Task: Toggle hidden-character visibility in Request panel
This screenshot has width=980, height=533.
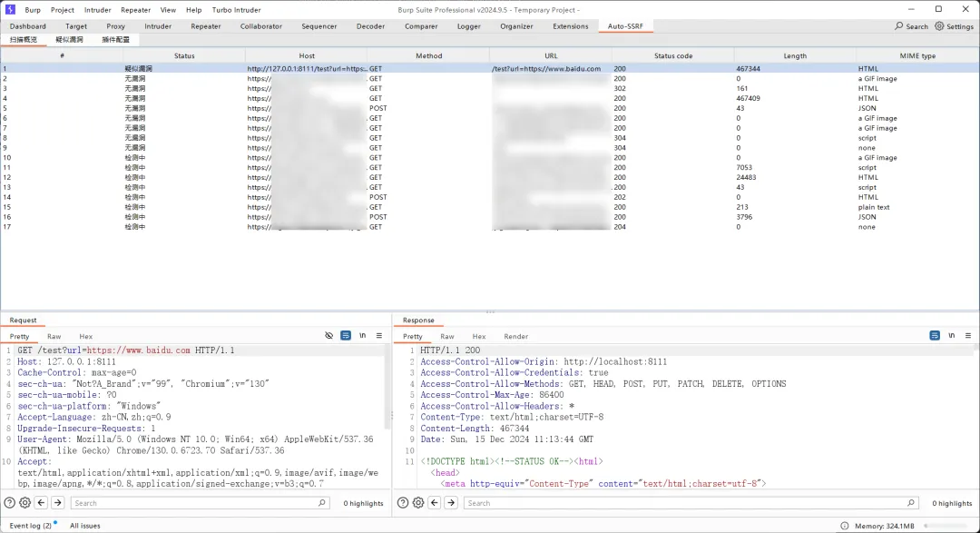Action: 328,336
